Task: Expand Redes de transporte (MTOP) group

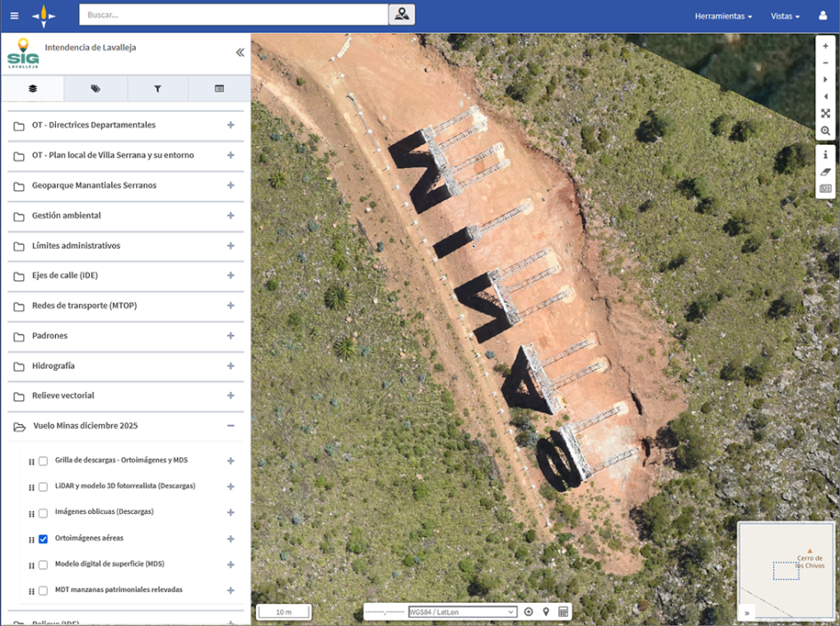Action: point(231,306)
